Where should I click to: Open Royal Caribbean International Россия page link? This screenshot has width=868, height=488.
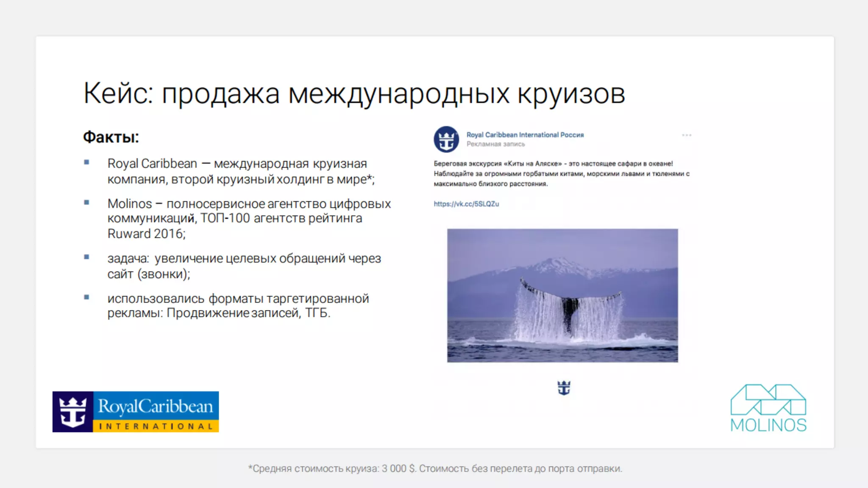click(x=525, y=135)
